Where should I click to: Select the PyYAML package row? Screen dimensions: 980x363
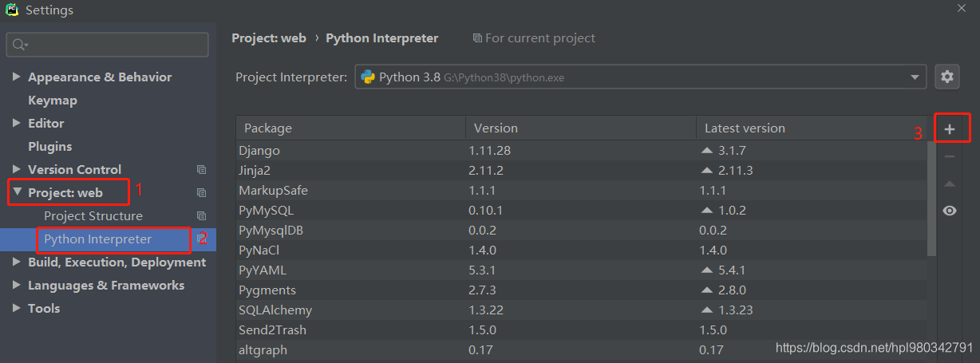[x=582, y=270]
